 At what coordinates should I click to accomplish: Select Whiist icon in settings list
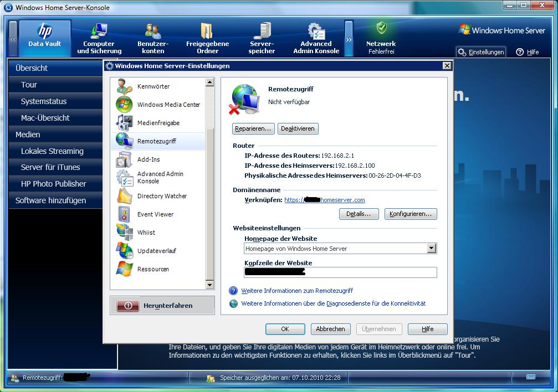click(124, 233)
